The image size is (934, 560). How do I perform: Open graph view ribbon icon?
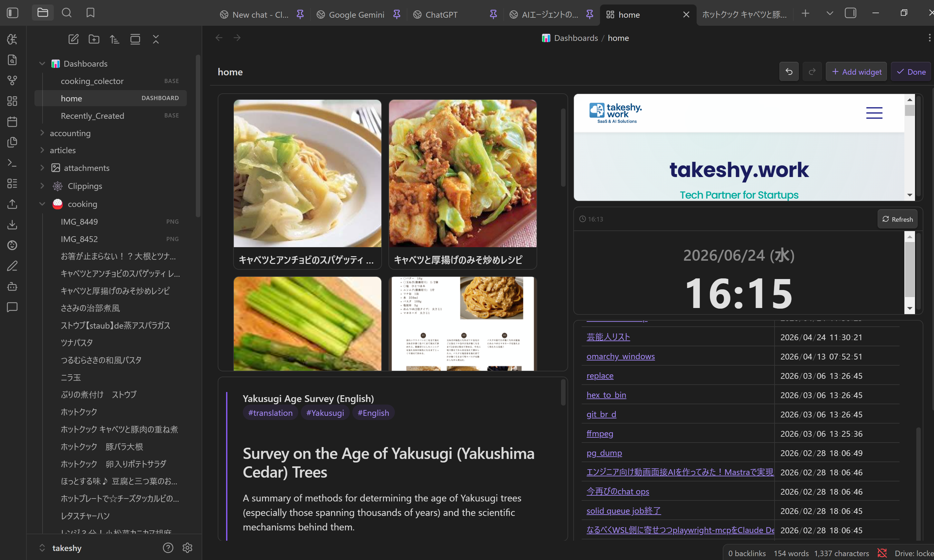(x=13, y=80)
